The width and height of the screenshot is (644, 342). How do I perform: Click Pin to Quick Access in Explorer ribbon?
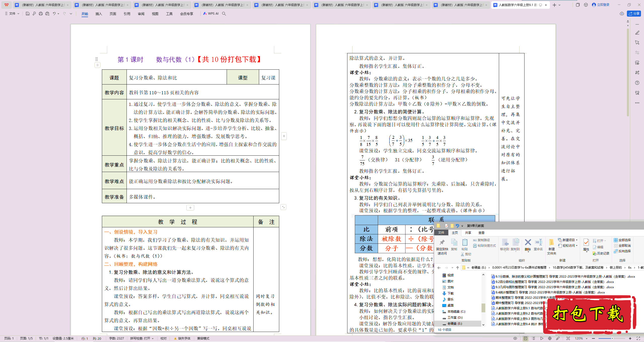(x=442, y=247)
